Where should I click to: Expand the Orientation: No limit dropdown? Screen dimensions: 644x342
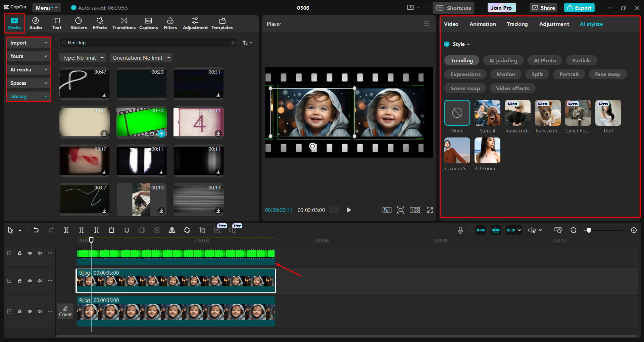pos(141,58)
